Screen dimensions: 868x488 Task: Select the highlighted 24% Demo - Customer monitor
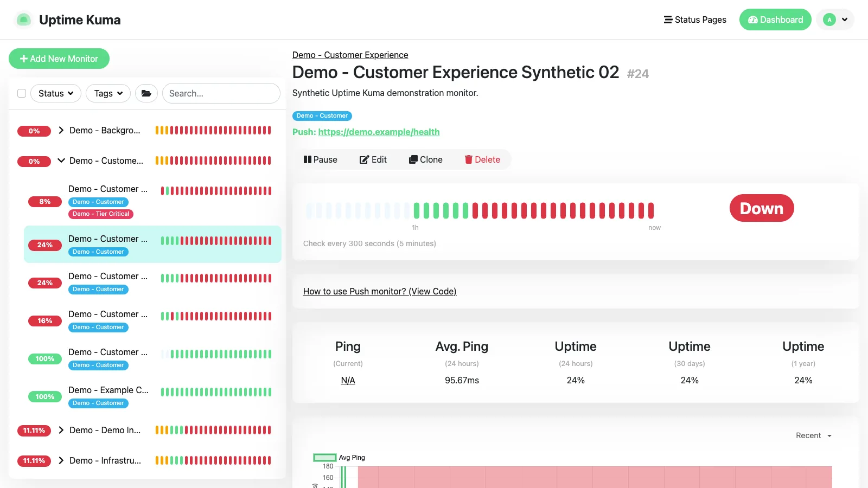pyautogui.click(x=152, y=244)
